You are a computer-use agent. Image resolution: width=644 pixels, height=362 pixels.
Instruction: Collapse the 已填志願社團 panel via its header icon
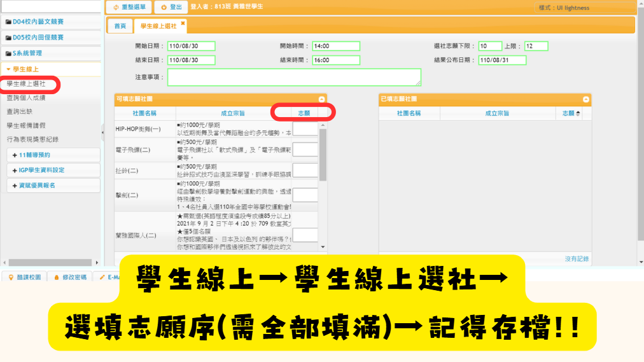[x=585, y=99]
